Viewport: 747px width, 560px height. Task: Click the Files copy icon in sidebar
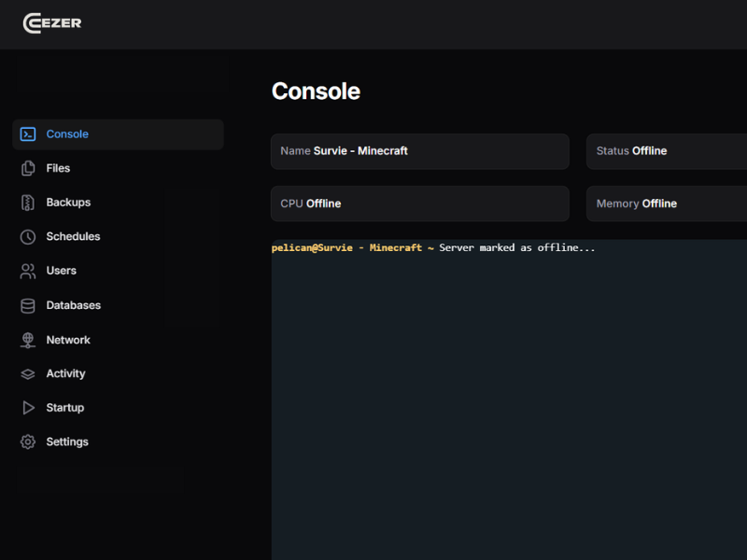point(29,168)
